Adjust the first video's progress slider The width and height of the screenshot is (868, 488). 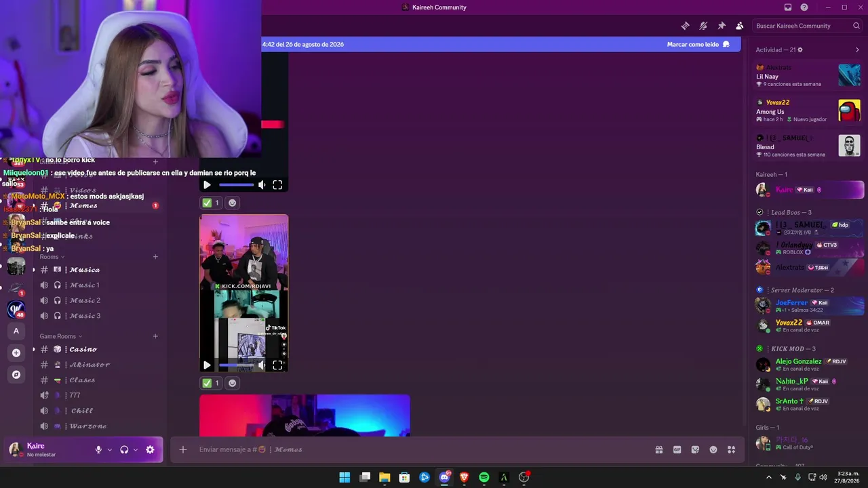tap(236, 185)
